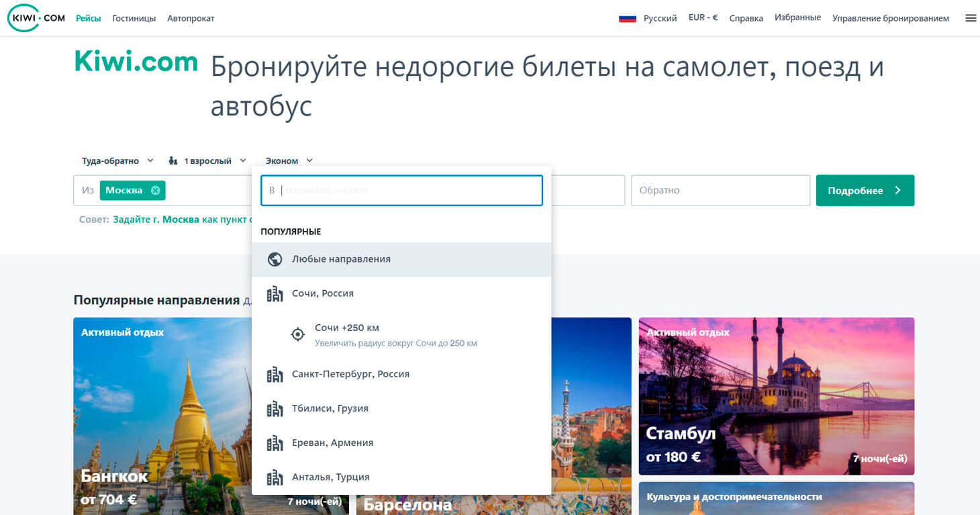The width and height of the screenshot is (980, 515).
Task: Click the buildings icon next to Санкт-Петербург, Россия
Action: point(275,374)
